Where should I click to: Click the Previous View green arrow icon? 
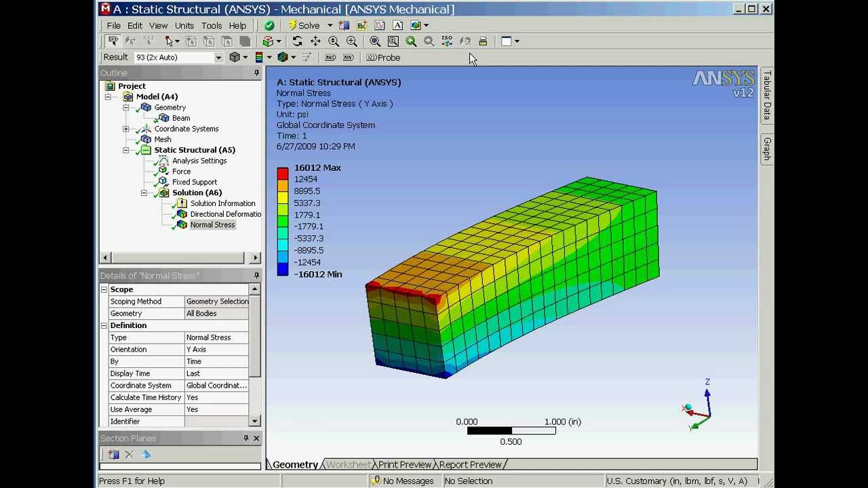click(x=411, y=41)
